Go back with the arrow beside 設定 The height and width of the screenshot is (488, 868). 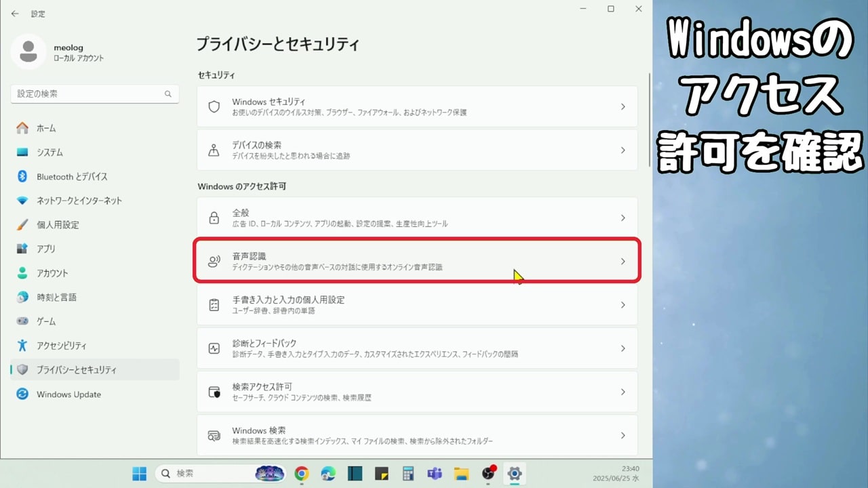click(x=15, y=14)
